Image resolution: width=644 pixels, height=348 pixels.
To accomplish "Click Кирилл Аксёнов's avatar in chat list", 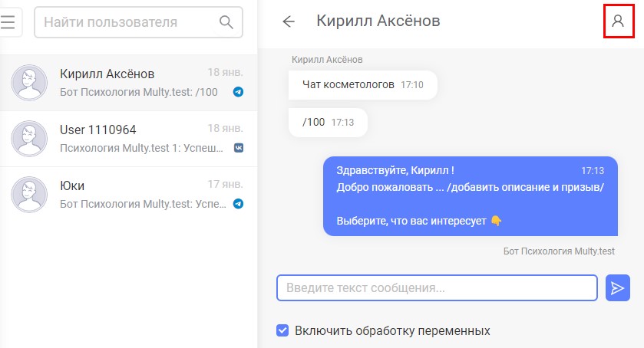I will coord(30,82).
